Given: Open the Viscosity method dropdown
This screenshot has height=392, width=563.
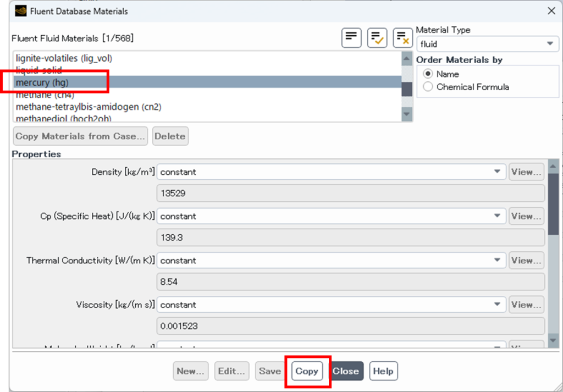Looking at the screenshot, I should tap(332, 305).
